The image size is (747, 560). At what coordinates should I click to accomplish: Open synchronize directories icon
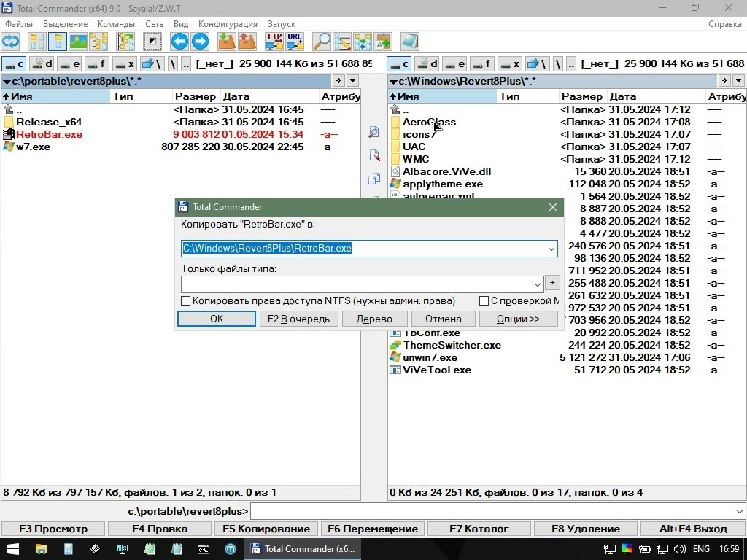tap(363, 42)
